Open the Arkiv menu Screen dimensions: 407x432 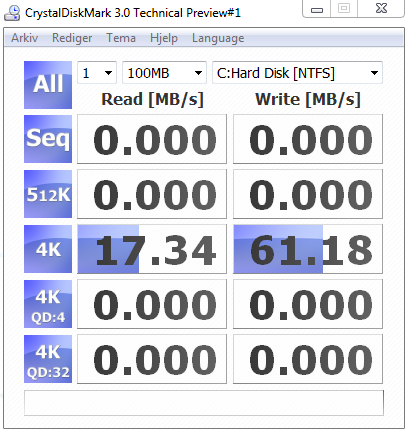coord(24,38)
